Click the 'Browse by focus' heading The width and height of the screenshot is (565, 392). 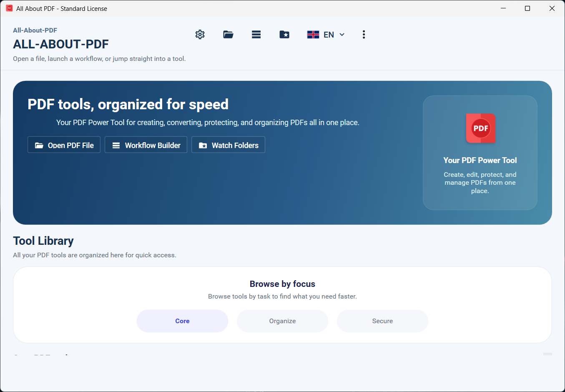click(283, 284)
